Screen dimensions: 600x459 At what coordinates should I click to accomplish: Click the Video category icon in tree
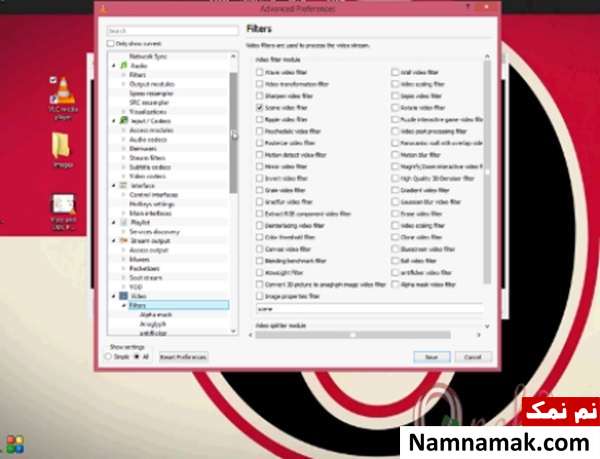[x=124, y=296]
